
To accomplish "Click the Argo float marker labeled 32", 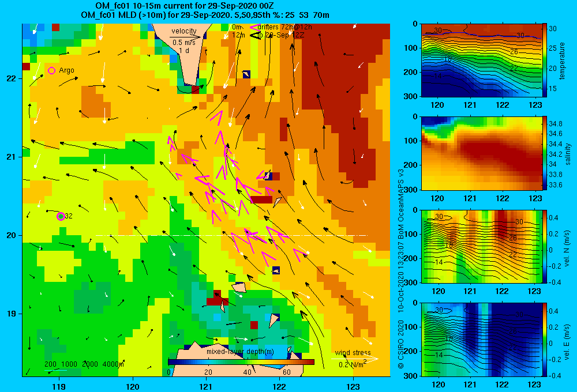I will click(61, 216).
